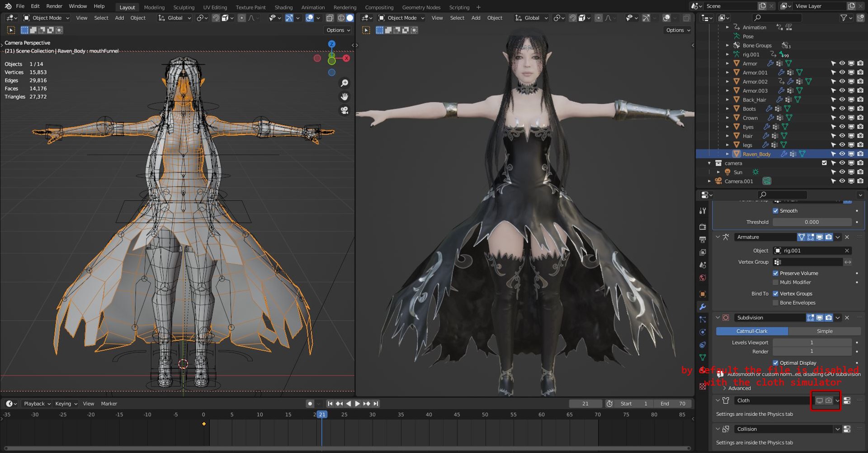Open the Output properties tab

click(x=703, y=239)
